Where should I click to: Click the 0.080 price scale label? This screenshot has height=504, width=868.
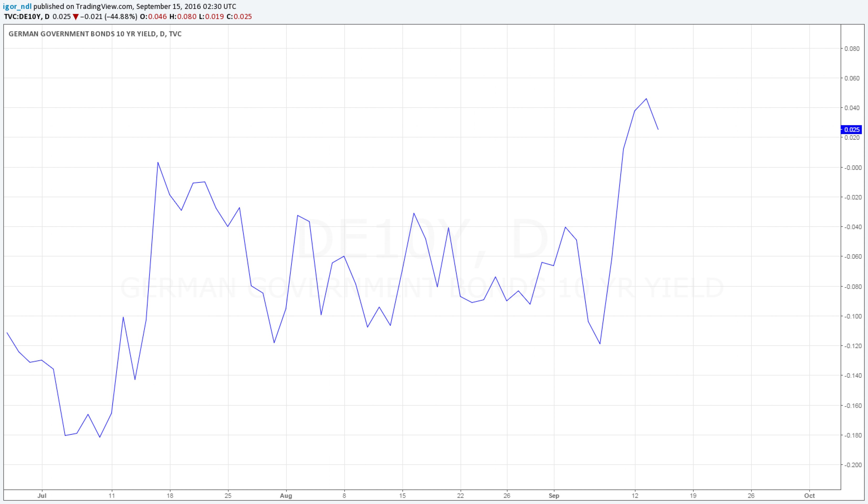(852, 49)
